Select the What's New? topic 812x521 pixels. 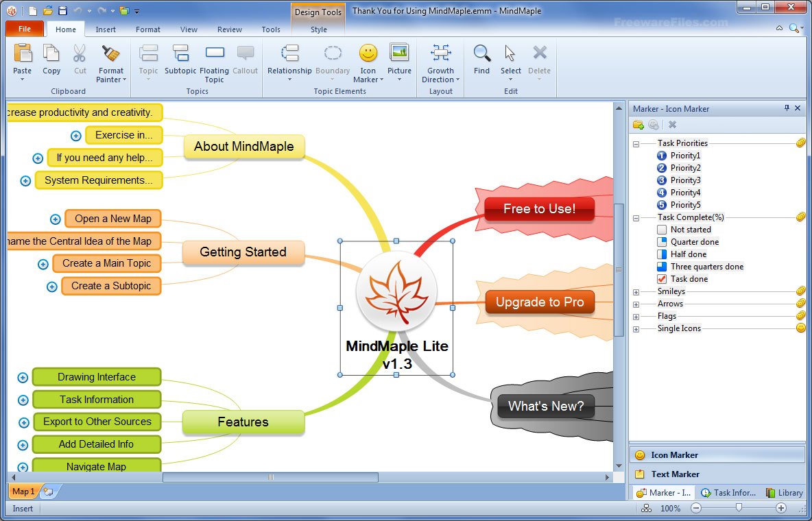point(546,406)
